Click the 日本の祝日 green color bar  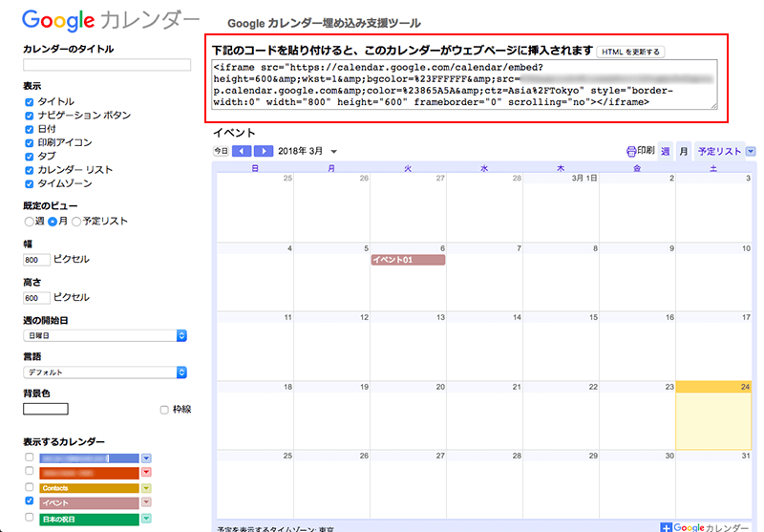(89, 520)
